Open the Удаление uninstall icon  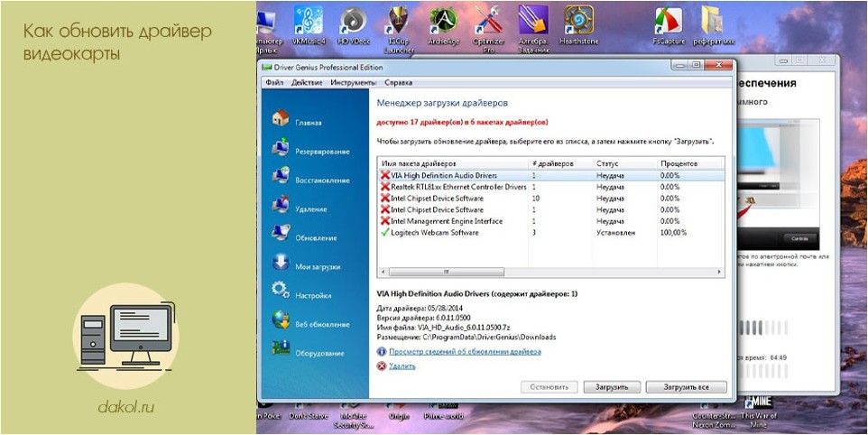click(x=281, y=205)
